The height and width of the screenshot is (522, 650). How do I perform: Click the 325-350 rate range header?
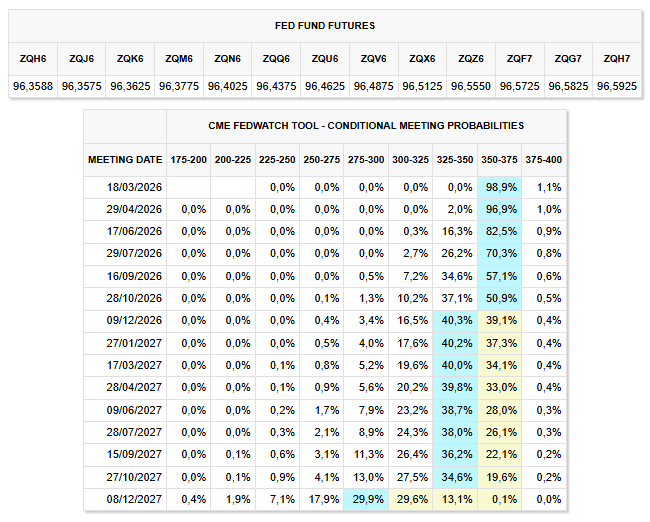pos(455,160)
